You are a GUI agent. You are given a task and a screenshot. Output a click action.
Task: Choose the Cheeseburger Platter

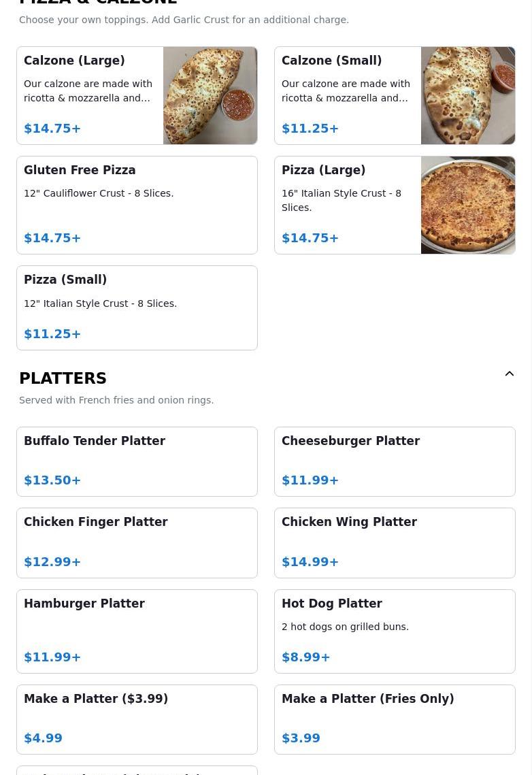pyautogui.click(x=395, y=461)
